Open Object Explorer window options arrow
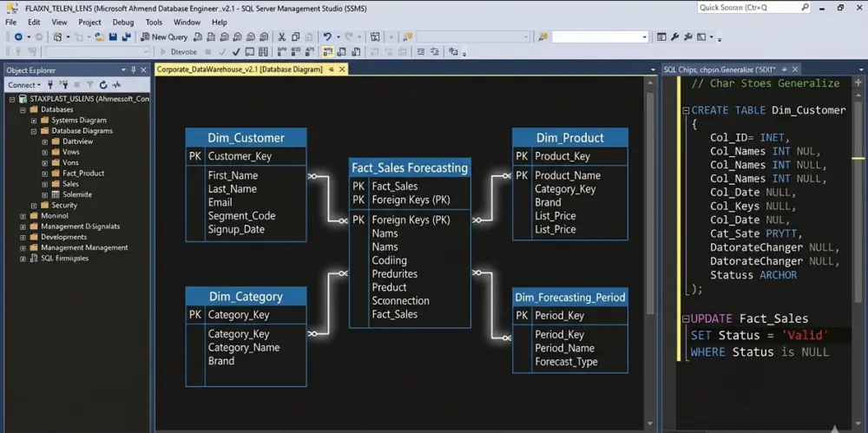Viewport: 868px width, 433px height. pos(123,69)
